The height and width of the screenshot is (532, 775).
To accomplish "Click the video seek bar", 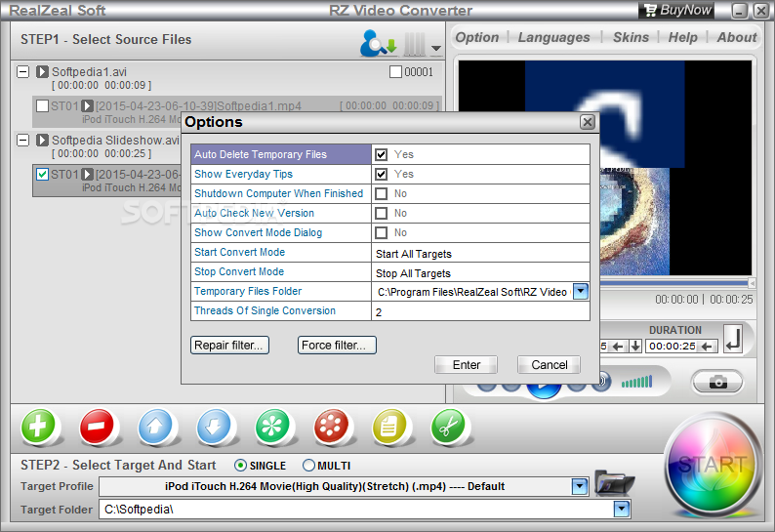I will [x=675, y=283].
